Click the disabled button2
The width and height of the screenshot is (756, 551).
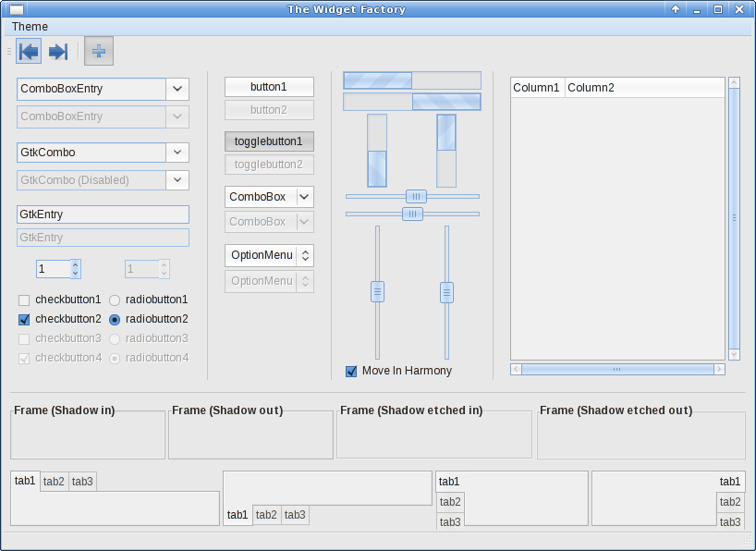click(x=269, y=110)
